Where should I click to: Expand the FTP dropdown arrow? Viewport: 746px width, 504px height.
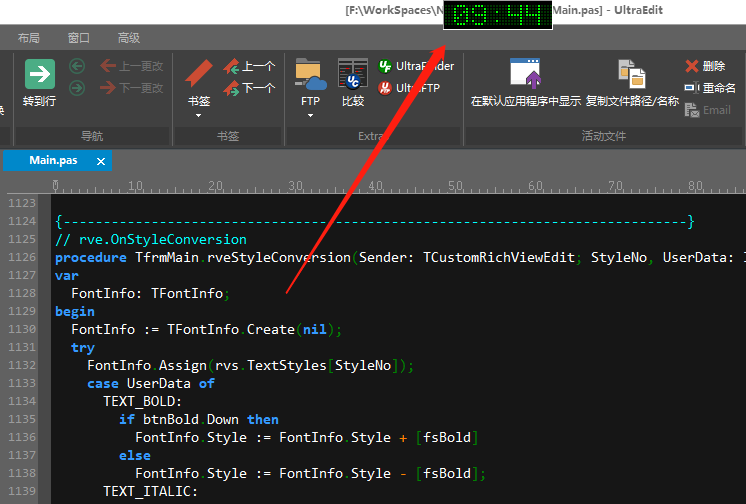310,116
